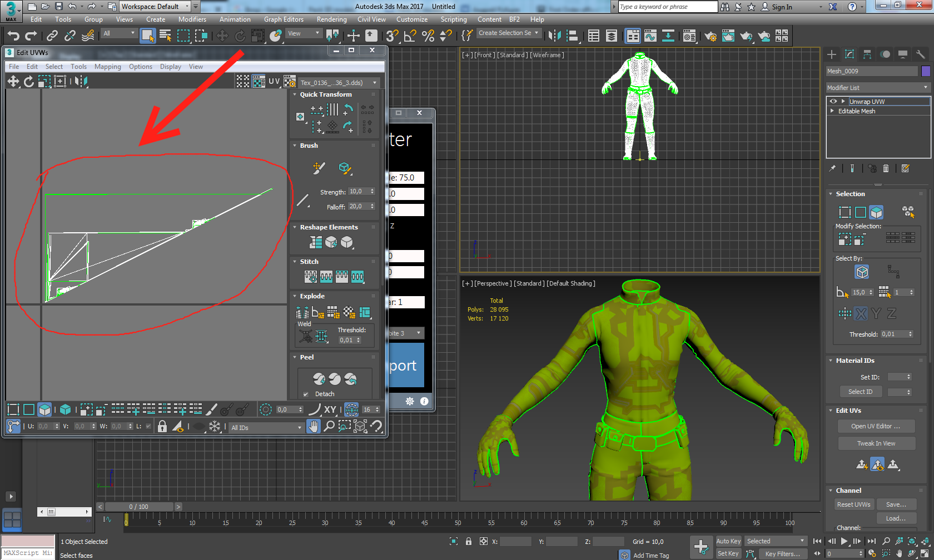Click the Bind to Space Warp icon
The width and height of the screenshot is (934, 560).
point(88,36)
